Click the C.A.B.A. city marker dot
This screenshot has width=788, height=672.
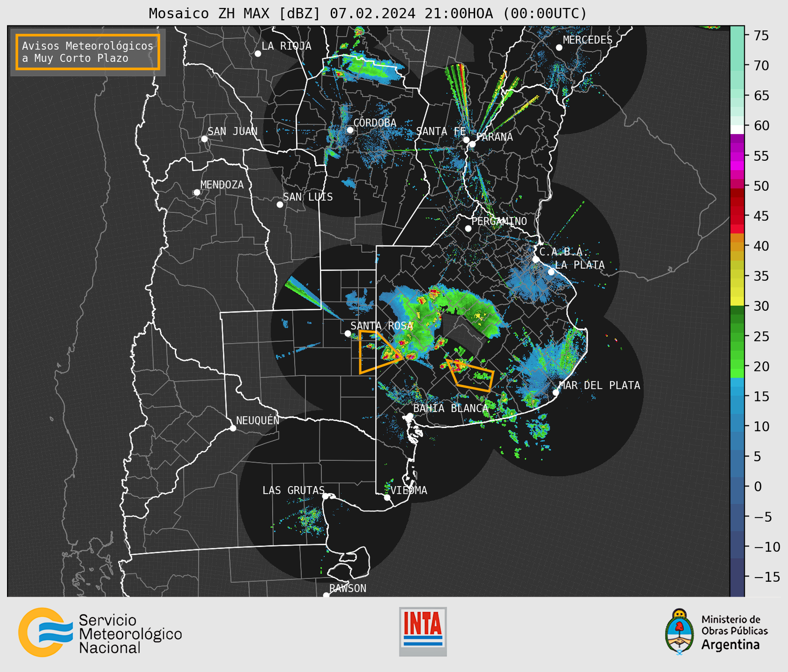click(x=536, y=259)
